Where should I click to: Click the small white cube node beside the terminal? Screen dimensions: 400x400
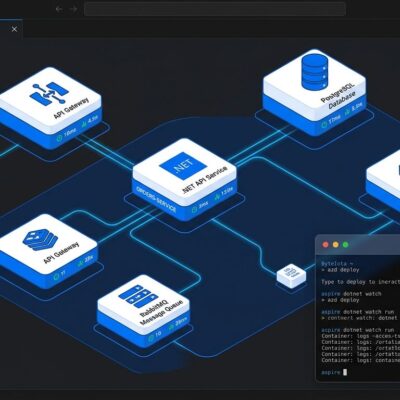[291, 276]
